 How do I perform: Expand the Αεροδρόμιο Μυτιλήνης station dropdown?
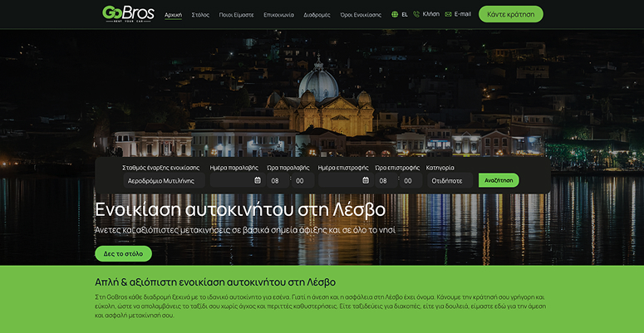coord(165,180)
